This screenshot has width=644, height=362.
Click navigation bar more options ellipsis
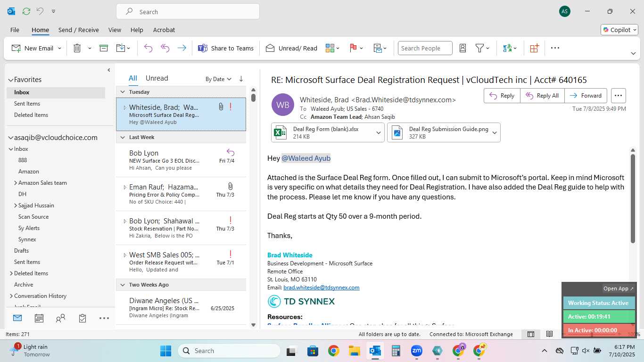(104, 318)
